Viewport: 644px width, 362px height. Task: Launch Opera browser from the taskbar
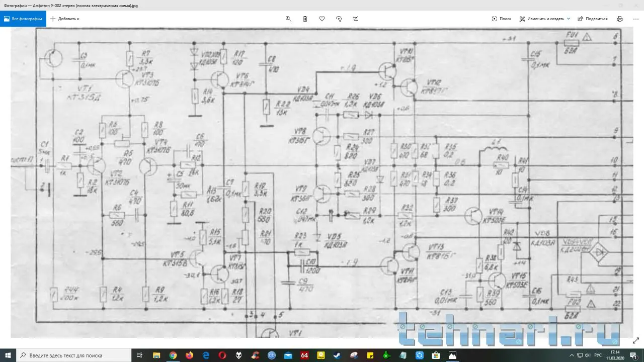(x=222, y=355)
